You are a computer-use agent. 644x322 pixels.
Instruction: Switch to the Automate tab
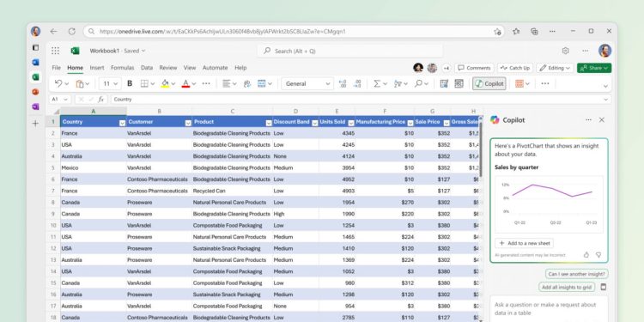tap(215, 68)
